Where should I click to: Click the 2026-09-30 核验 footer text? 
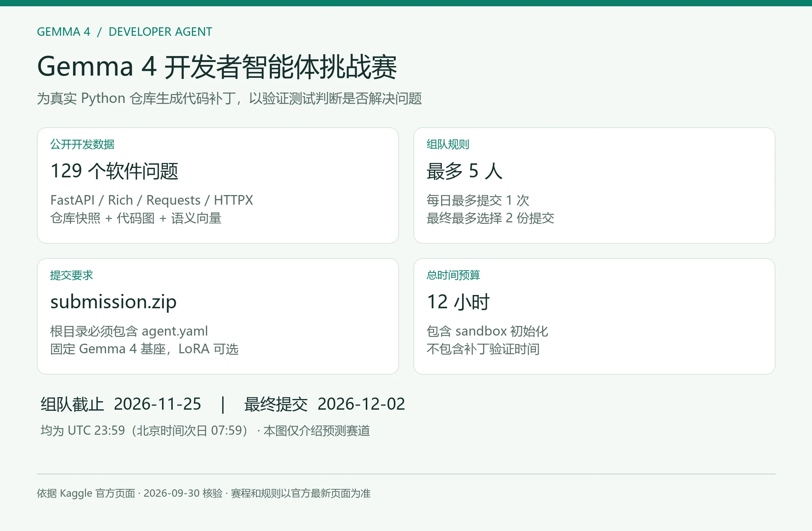tap(183, 493)
